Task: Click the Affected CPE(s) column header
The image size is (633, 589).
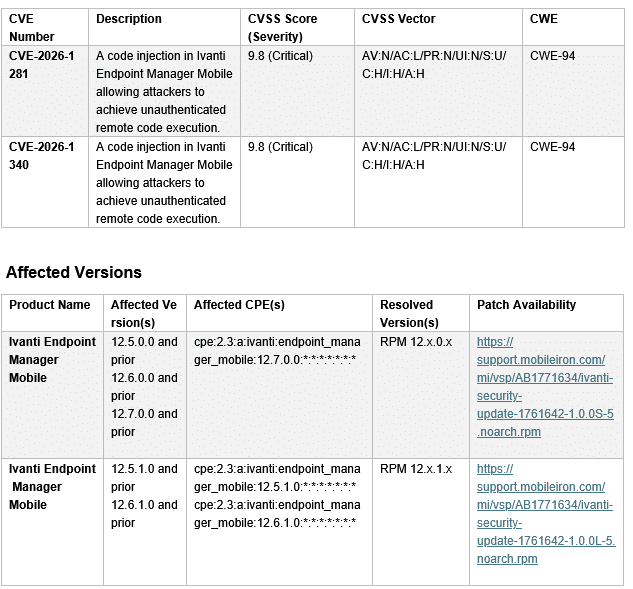Action: pos(239,305)
